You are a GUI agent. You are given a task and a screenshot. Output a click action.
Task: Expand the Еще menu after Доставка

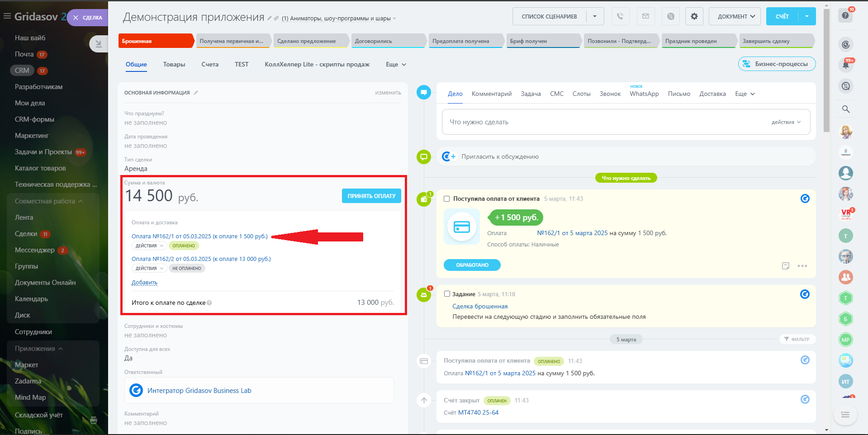(x=745, y=94)
